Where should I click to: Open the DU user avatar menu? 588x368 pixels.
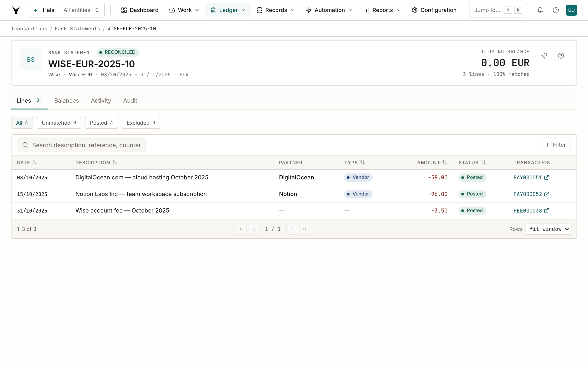(x=571, y=10)
